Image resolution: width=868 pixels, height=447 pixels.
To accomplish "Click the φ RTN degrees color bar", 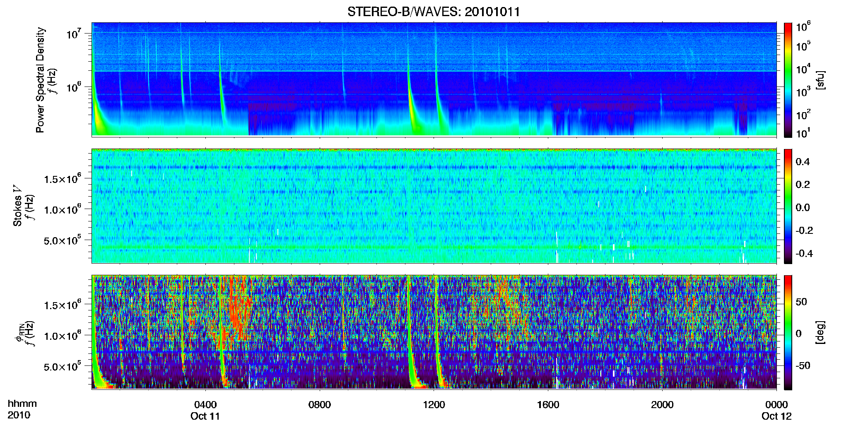I will [788, 332].
